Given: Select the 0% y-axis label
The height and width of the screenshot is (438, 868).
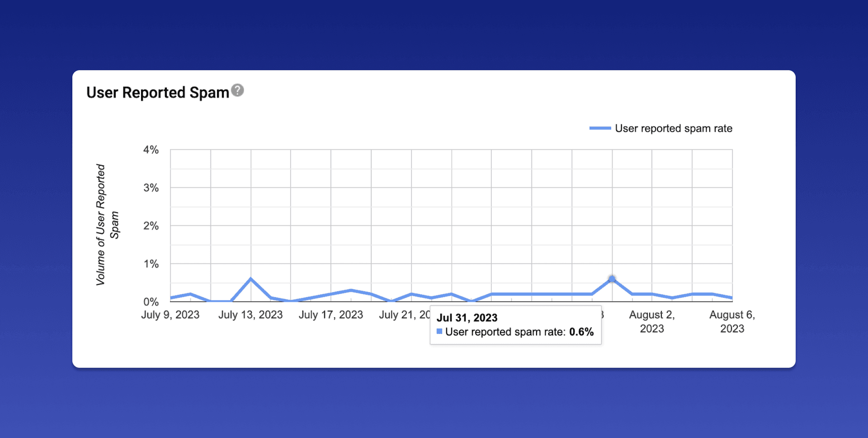Looking at the screenshot, I should pos(151,302).
